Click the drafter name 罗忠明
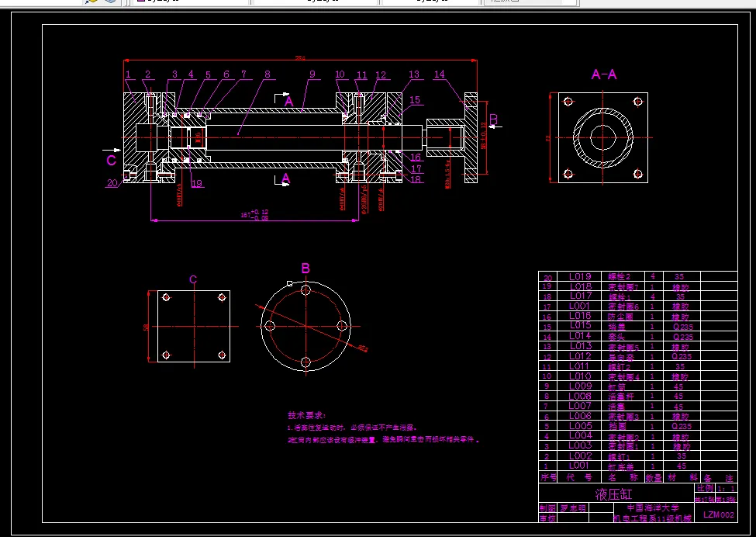This screenshot has height=537, width=756. [573, 508]
